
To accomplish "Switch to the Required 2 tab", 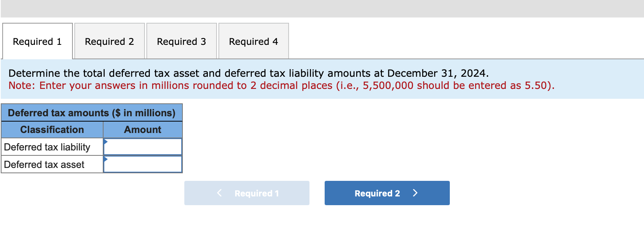I will [109, 41].
